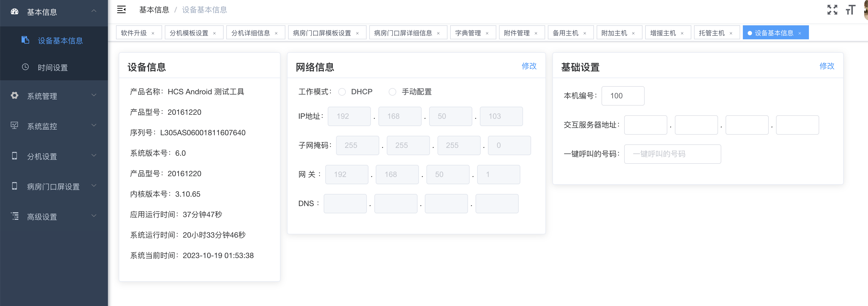868x306 pixels.
Task: Select the 手动配置 radio button
Action: (x=392, y=92)
